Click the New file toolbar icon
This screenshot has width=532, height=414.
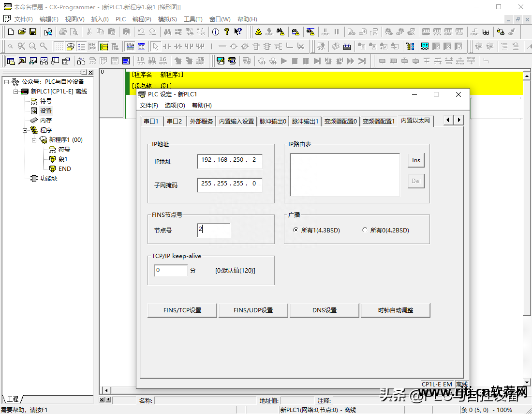click(x=11, y=32)
